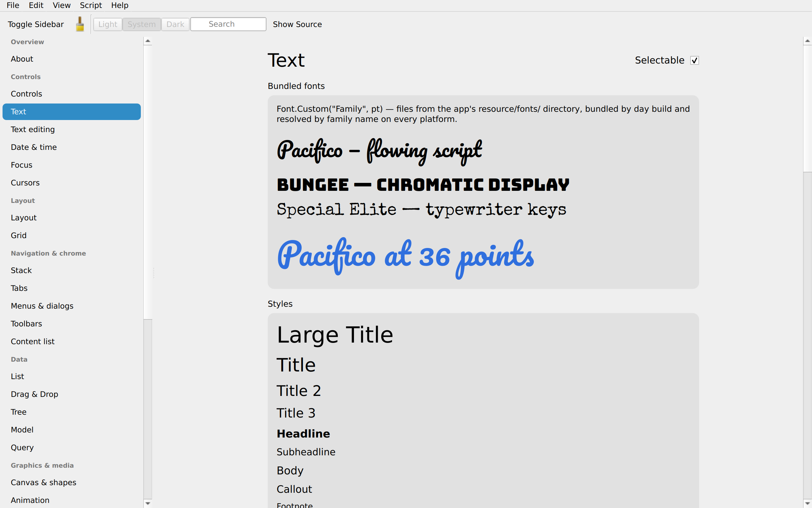Open Focus page in sidebar
The height and width of the screenshot is (508, 812).
point(71,165)
